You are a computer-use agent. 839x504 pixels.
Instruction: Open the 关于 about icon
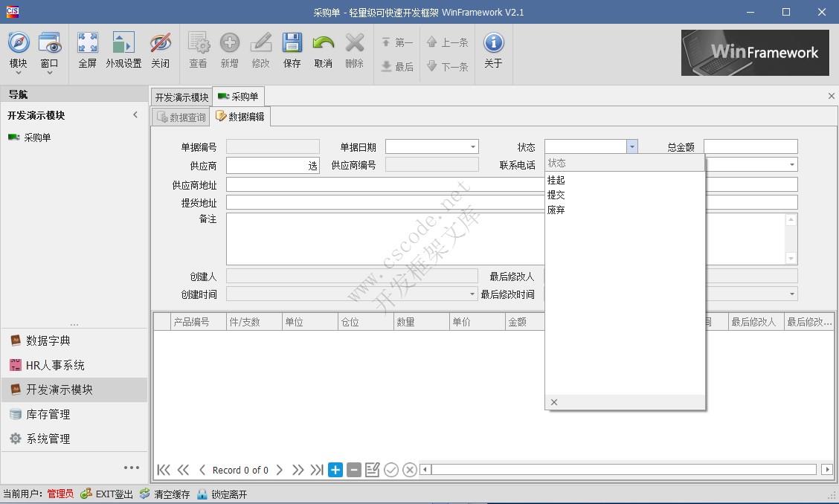point(492,51)
